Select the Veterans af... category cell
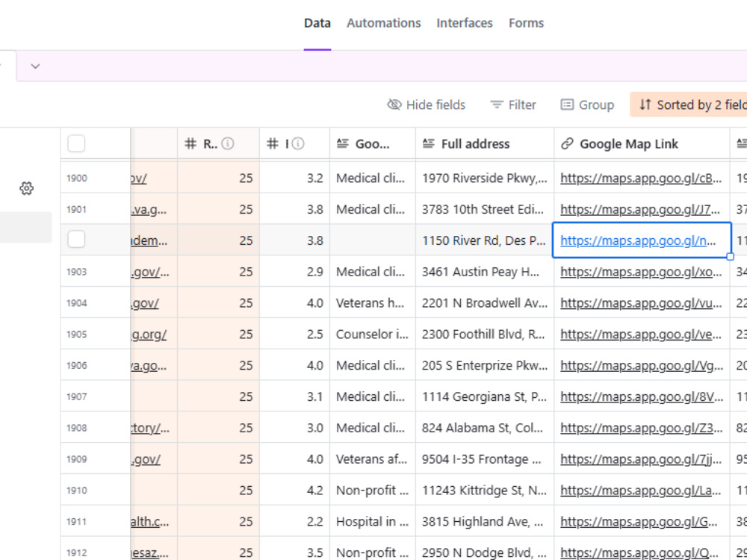The image size is (747, 560). (373, 459)
